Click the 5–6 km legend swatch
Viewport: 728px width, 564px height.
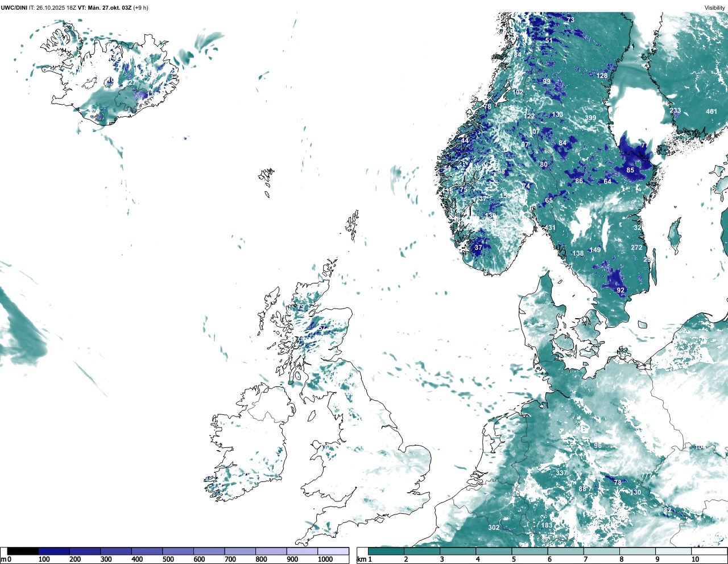pos(530,551)
